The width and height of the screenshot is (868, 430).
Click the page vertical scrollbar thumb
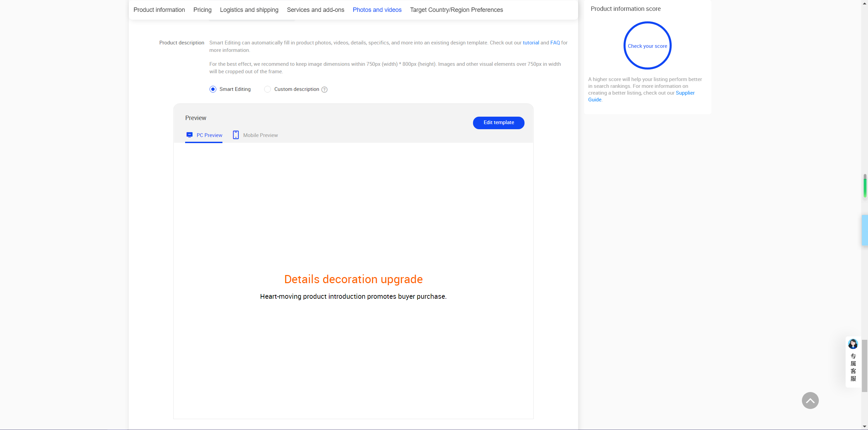pos(865,366)
